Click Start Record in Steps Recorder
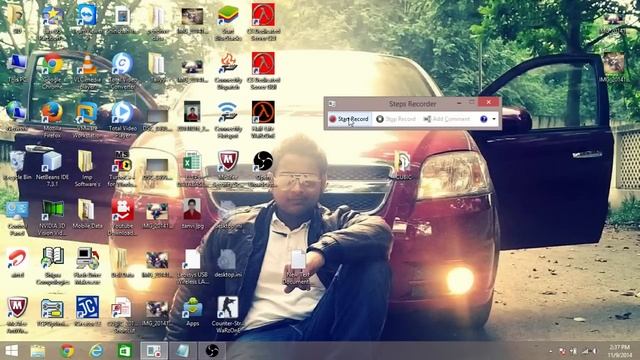The width and height of the screenshot is (640, 360). tap(349, 119)
